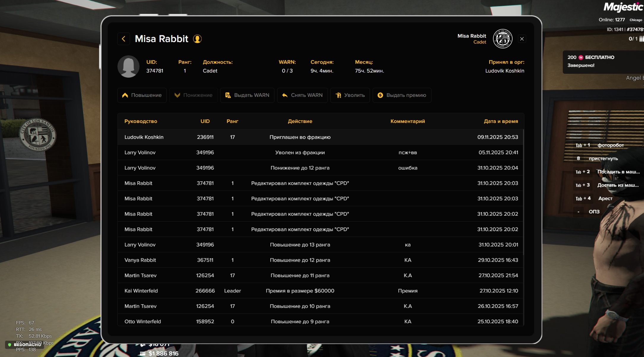
Task: Click the timestamp 27.10.2025 21:54
Action: [x=498, y=276]
